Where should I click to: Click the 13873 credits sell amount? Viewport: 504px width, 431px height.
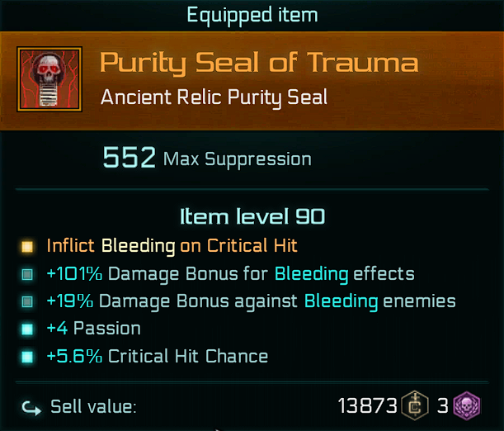pos(367,405)
